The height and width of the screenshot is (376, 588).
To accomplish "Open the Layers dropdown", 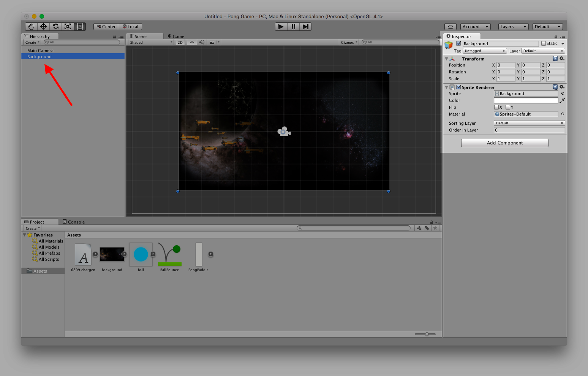I will [x=513, y=27].
